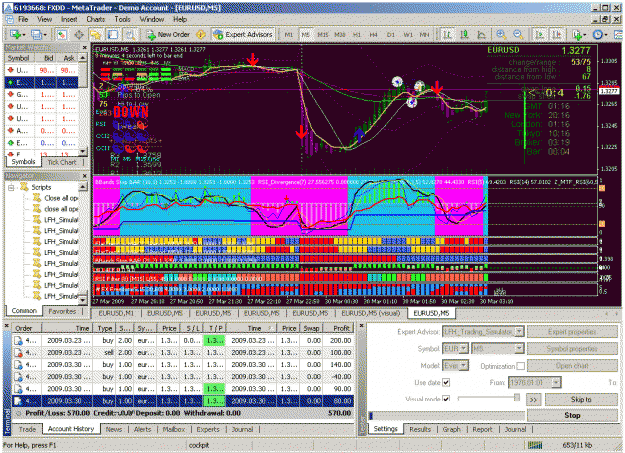Switch to Terminal Experts tab

pos(208,429)
